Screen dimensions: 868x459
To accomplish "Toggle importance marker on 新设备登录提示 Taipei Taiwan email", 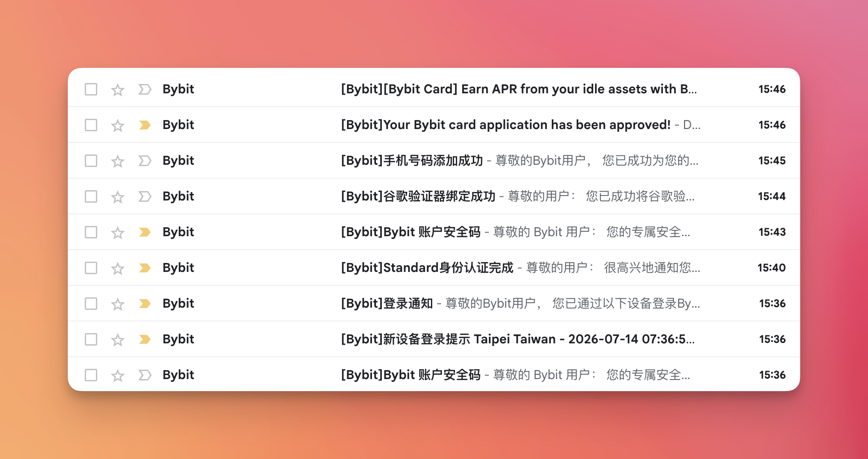I will (145, 339).
